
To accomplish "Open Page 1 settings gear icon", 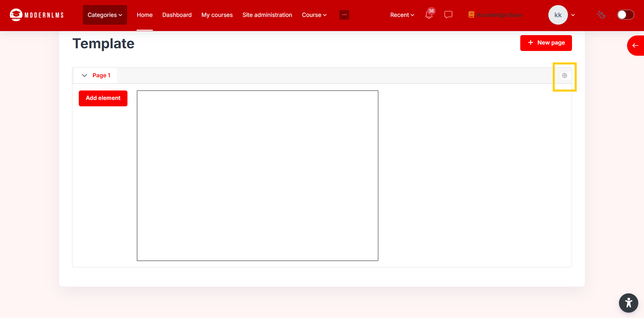I will tap(565, 76).
